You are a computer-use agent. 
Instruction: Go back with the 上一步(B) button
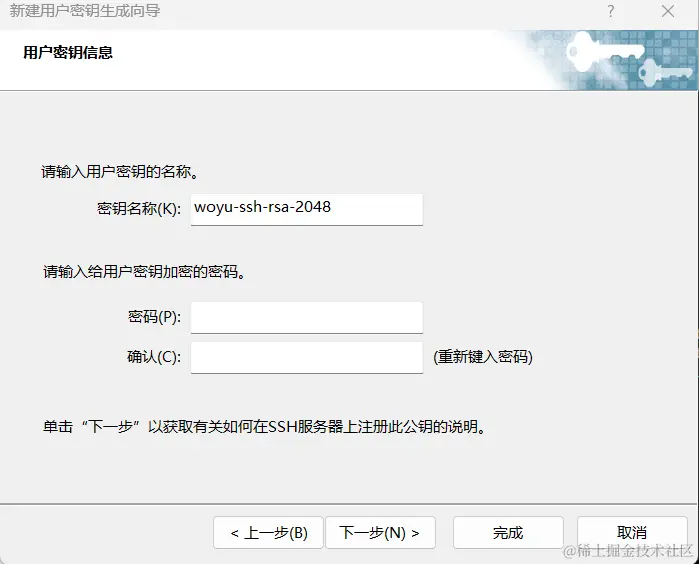click(268, 532)
